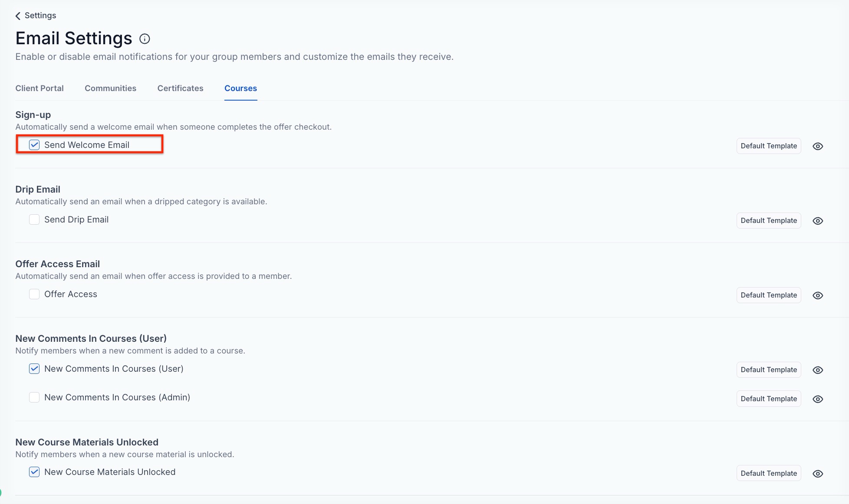Uncheck the Send Welcome Email checkbox
The height and width of the screenshot is (504, 849).
tap(34, 145)
